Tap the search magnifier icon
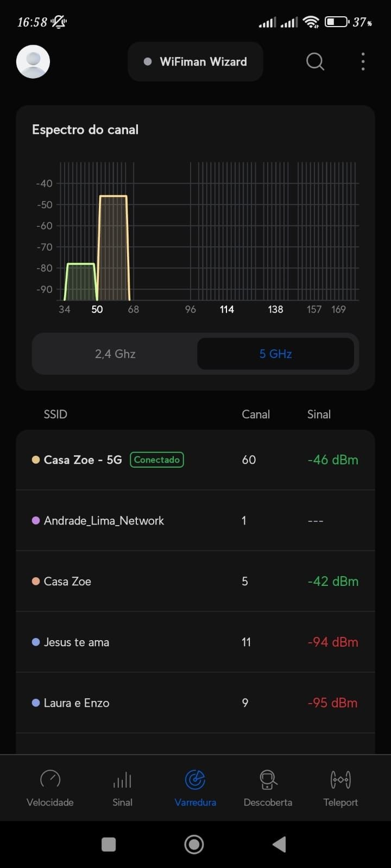The height and width of the screenshot is (868, 391). (315, 62)
